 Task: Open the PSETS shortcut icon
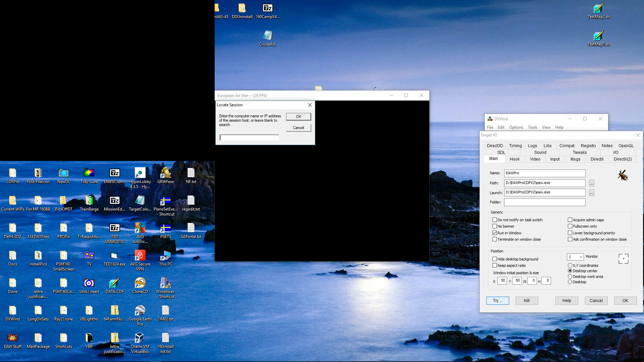pos(165,231)
